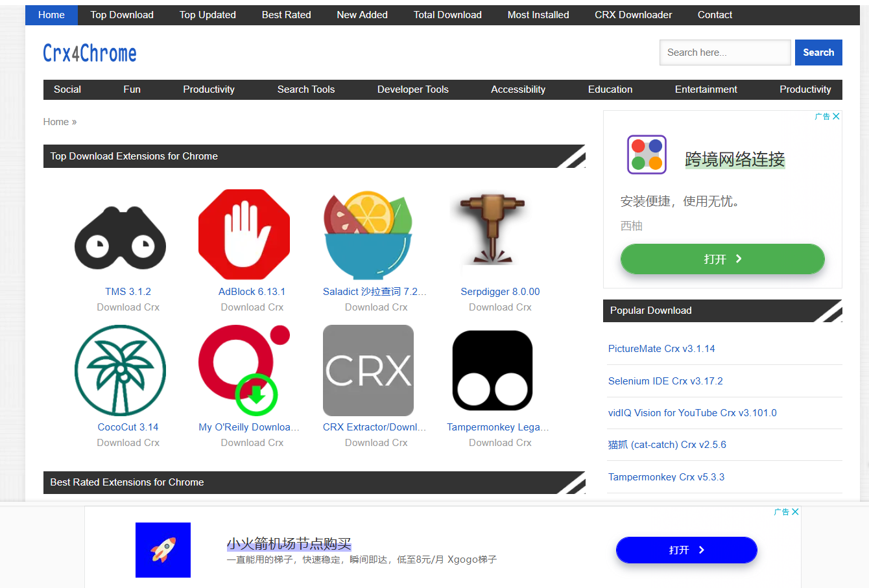Select the Social category
The height and width of the screenshot is (588, 869).
coord(67,89)
